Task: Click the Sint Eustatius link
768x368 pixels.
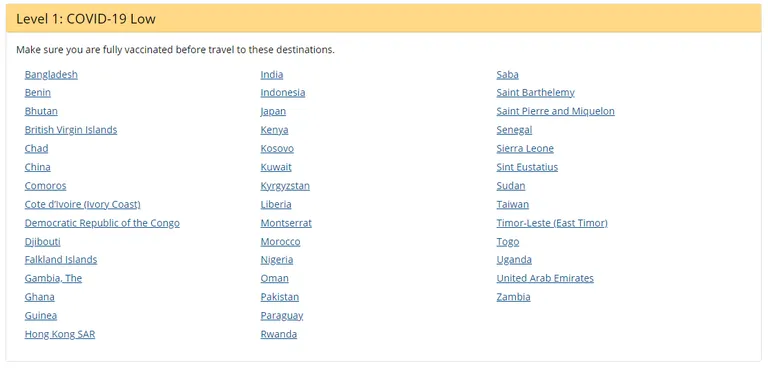Action: click(x=527, y=167)
